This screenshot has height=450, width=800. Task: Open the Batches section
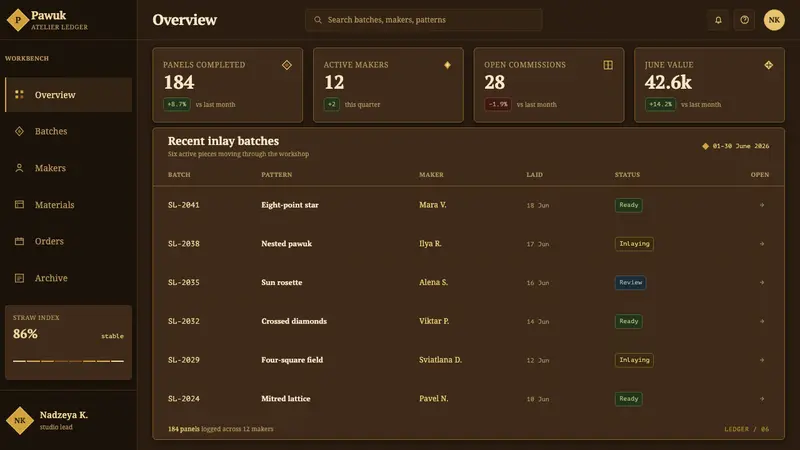(x=68, y=131)
